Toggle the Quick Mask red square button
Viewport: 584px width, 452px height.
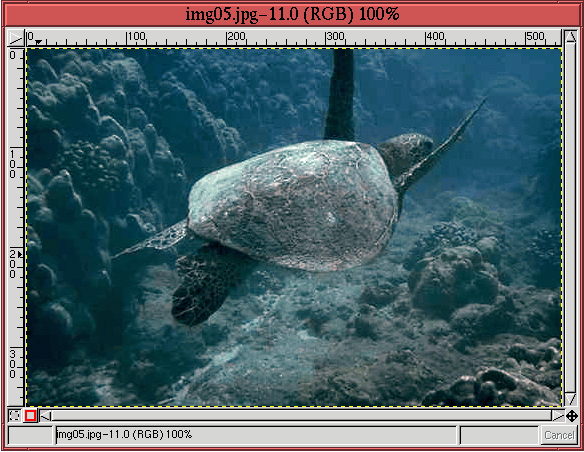(x=31, y=416)
